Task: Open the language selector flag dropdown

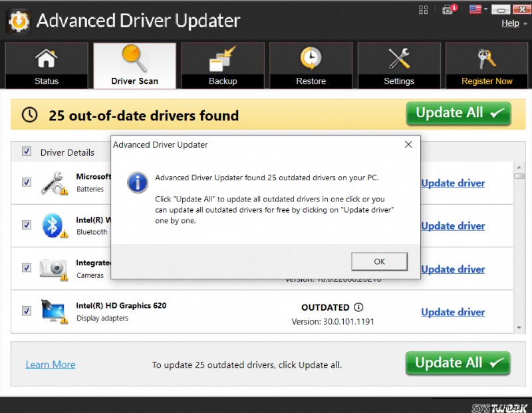Action: [476, 9]
